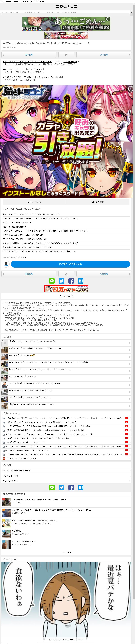The width and height of the screenshot is (135, 644).
Task: Select the コメントを書く tab
Action: click(x=34, y=202)
